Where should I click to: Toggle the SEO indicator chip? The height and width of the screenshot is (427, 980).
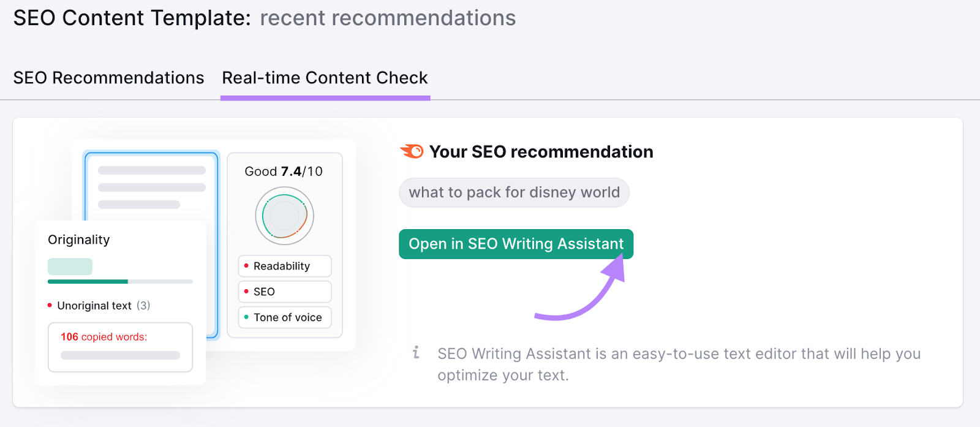click(284, 292)
